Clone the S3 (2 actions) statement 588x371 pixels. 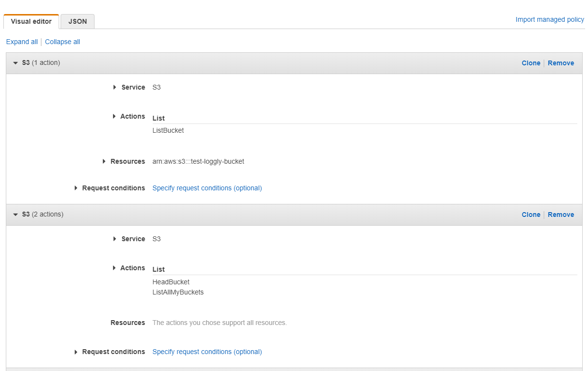tap(531, 215)
